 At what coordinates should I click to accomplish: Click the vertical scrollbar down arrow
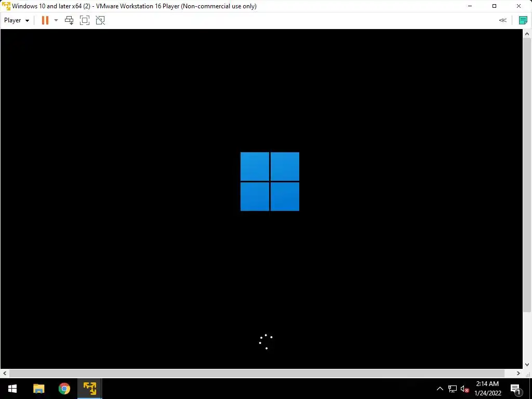click(527, 365)
